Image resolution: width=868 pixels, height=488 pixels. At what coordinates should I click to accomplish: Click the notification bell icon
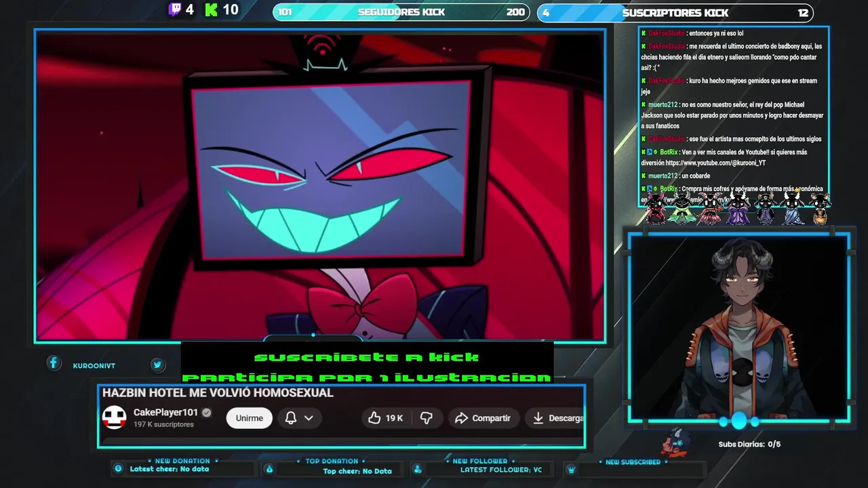[x=291, y=418]
